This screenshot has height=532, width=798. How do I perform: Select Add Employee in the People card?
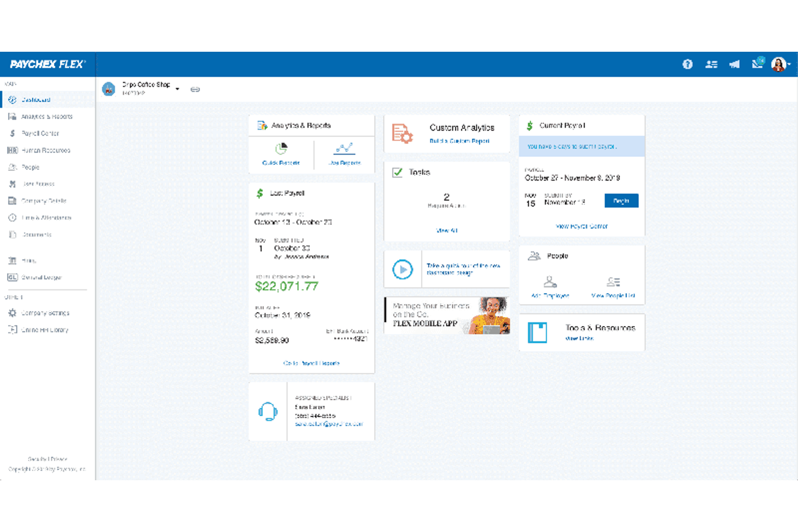(x=550, y=286)
